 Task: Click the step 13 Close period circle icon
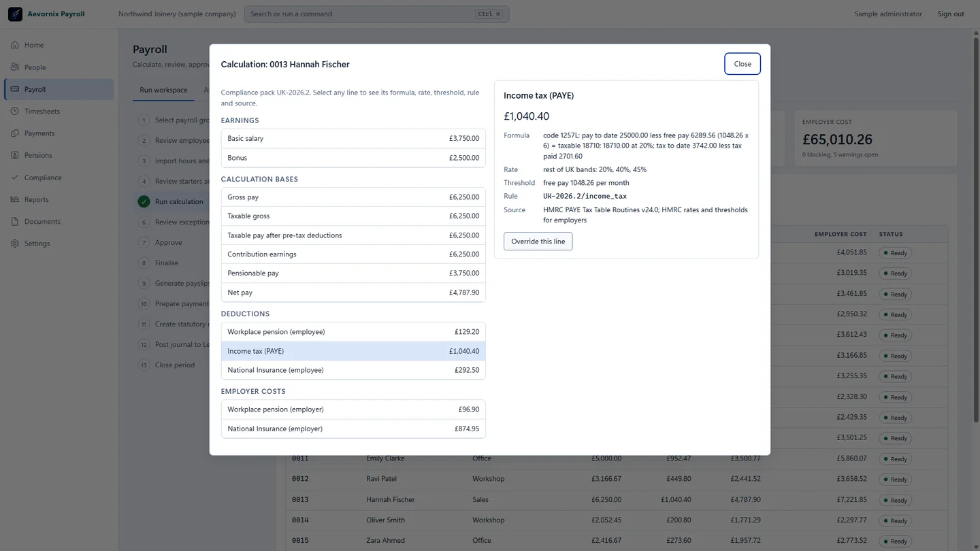(144, 365)
